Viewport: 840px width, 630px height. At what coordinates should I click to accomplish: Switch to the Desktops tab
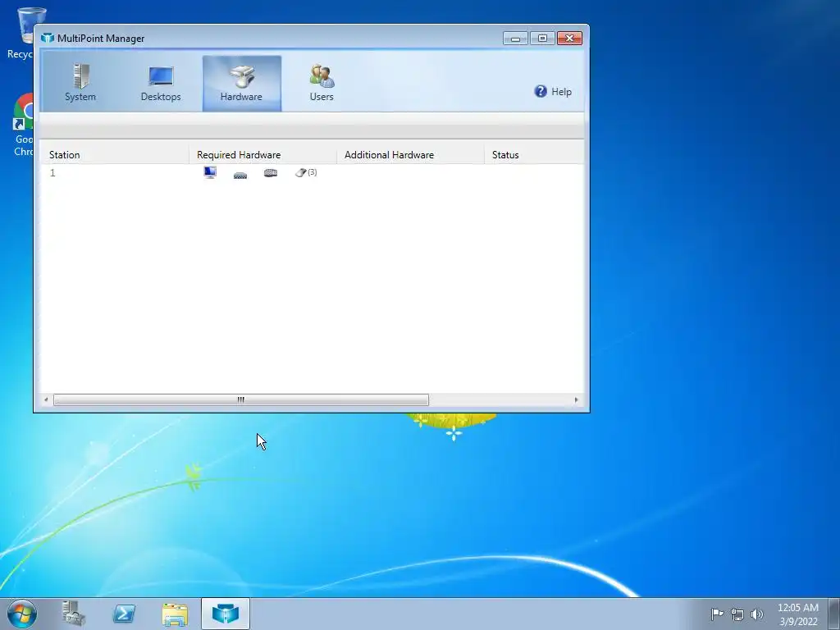click(x=161, y=84)
